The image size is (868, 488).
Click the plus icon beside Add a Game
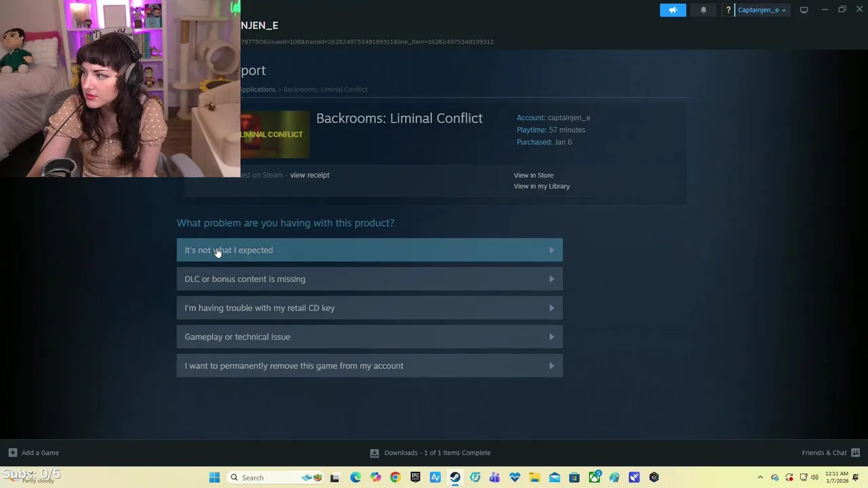point(12,453)
